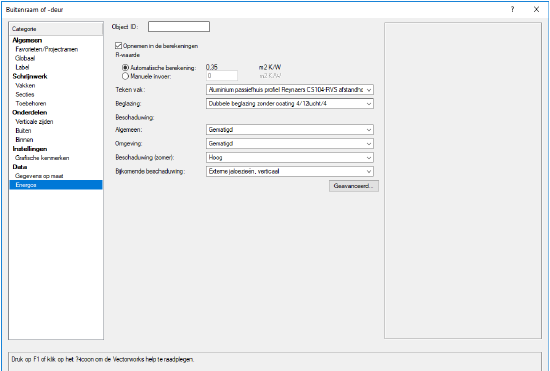Select Buiten under Onderdelen
This screenshot has width=550, height=371.
(x=24, y=131)
